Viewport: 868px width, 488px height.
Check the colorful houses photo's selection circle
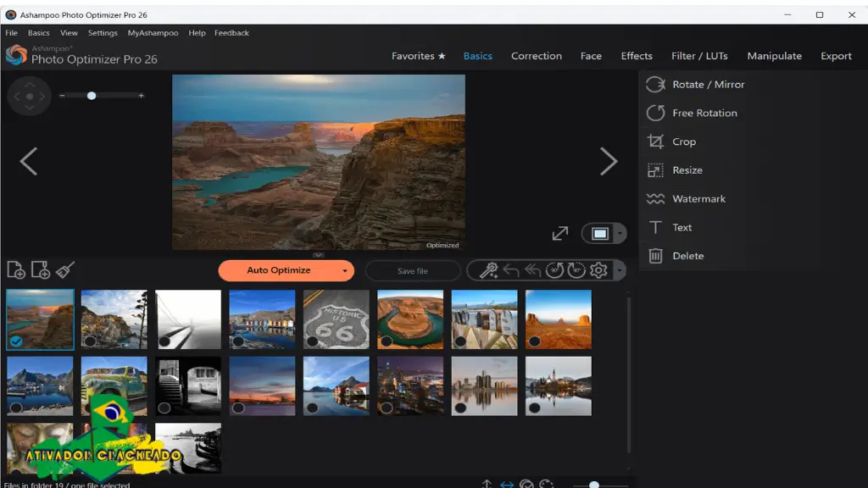coord(238,341)
